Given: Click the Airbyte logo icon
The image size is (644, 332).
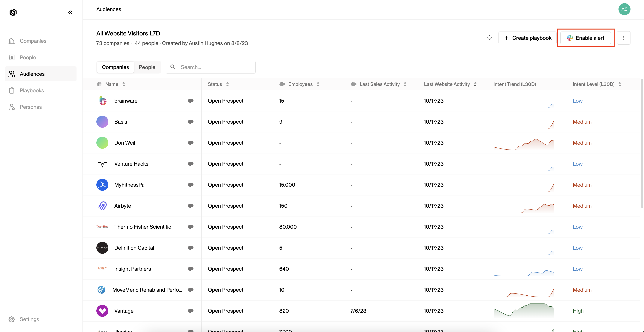Looking at the screenshot, I should [102, 206].
